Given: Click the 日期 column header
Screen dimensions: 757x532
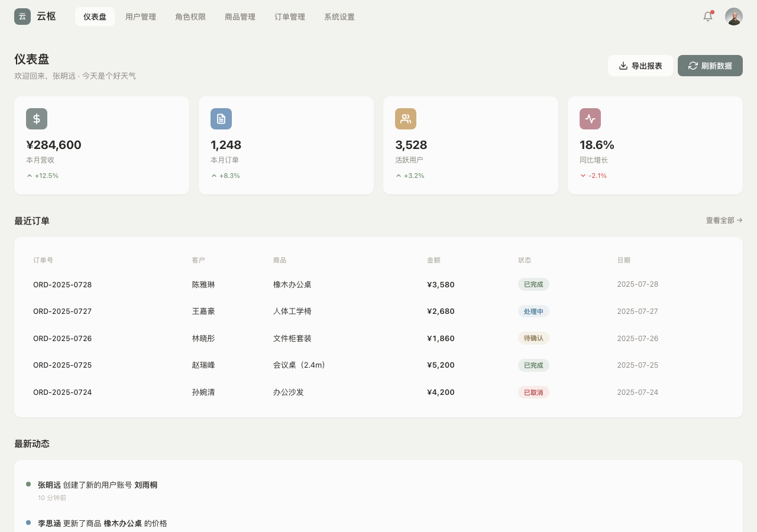Looking at the screenshot, I should tap(624, 260).
